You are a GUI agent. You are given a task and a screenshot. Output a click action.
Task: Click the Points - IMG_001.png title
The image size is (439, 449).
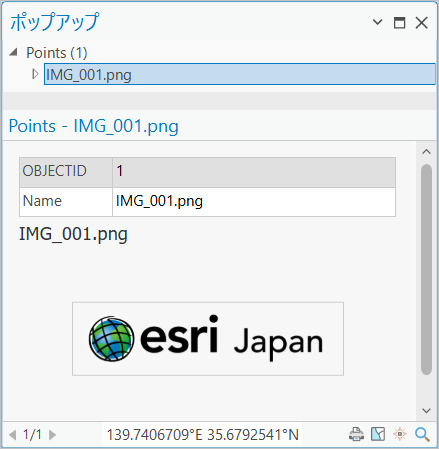pos(94,126)
